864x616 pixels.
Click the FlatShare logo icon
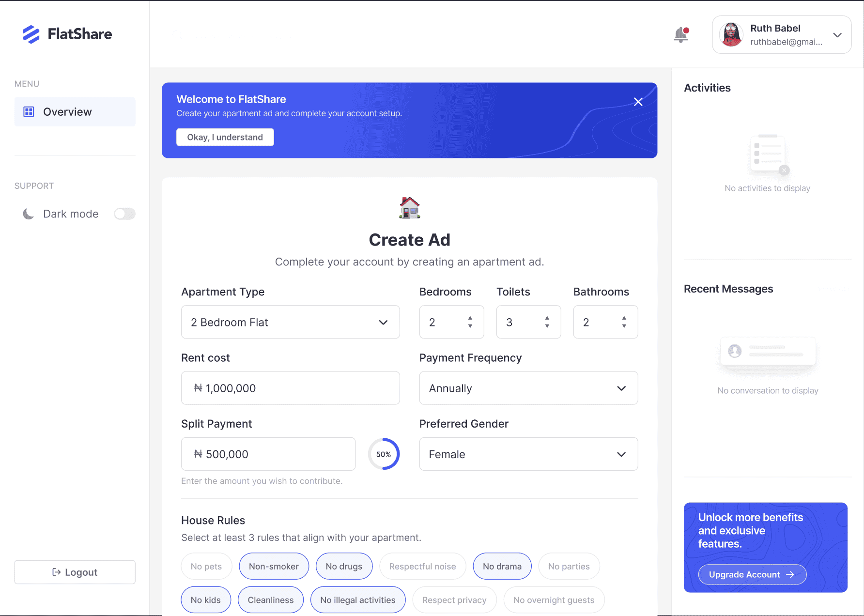tap(31, 34)
